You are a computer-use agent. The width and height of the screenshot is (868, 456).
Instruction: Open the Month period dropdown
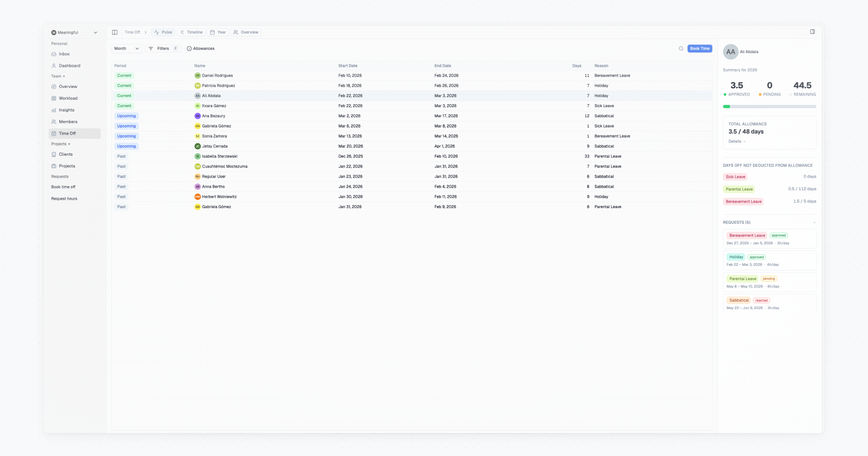pos(126,48)
